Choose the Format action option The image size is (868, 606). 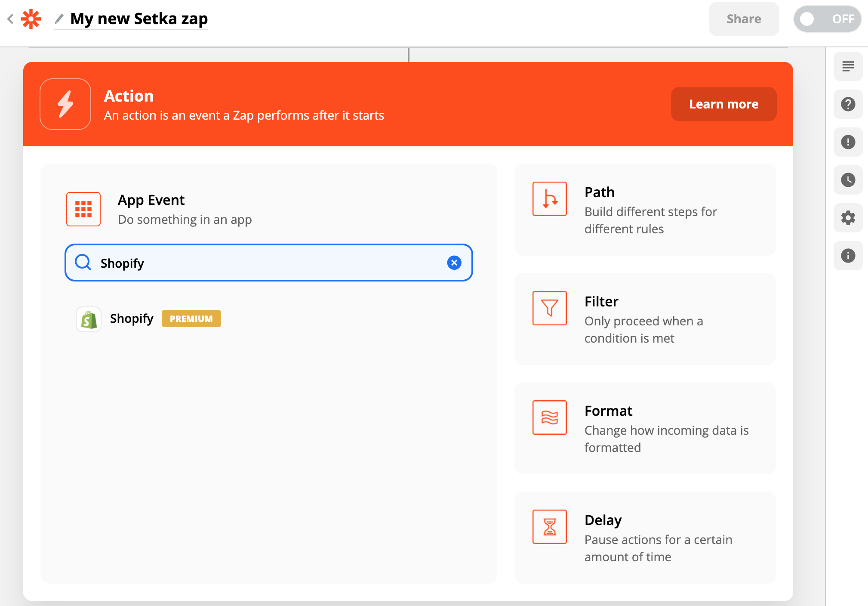pyautogui.click(x=645, y=428)
